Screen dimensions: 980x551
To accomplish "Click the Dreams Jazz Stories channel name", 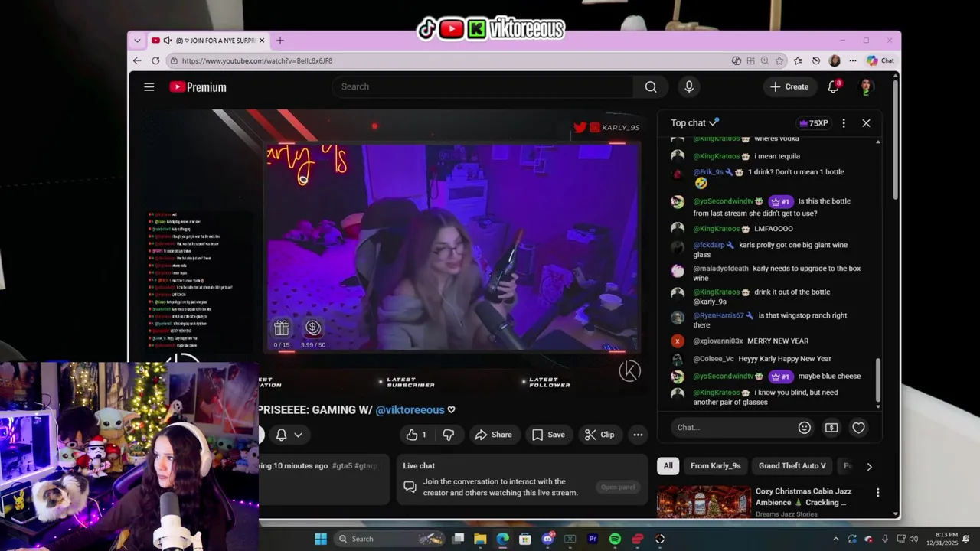I will coord(786,514).
